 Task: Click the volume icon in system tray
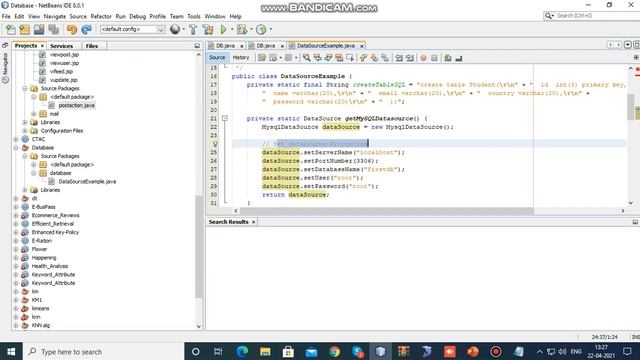[562, 351]
